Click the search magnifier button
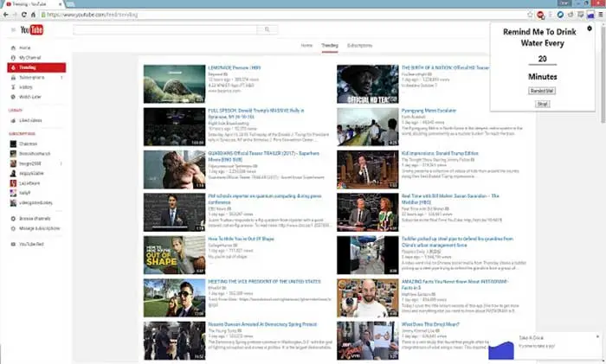Screen dimensions: 606x364 click(x=267, y=29)
